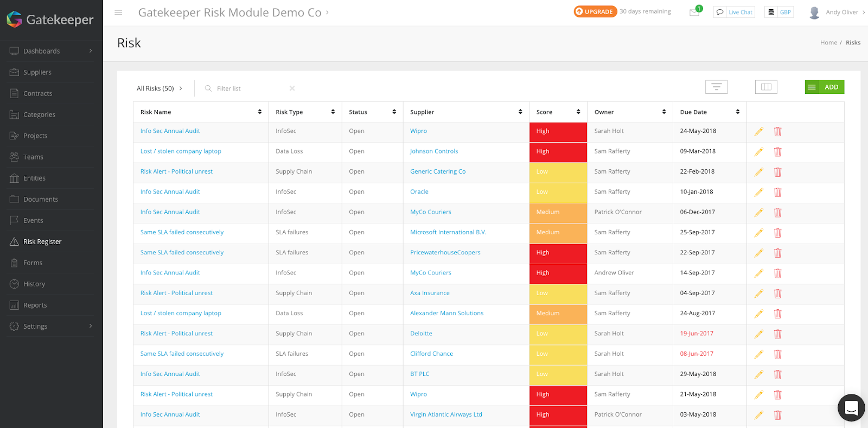Click the green ADD button
868x428 pixels.
click(x=825, y=87)
